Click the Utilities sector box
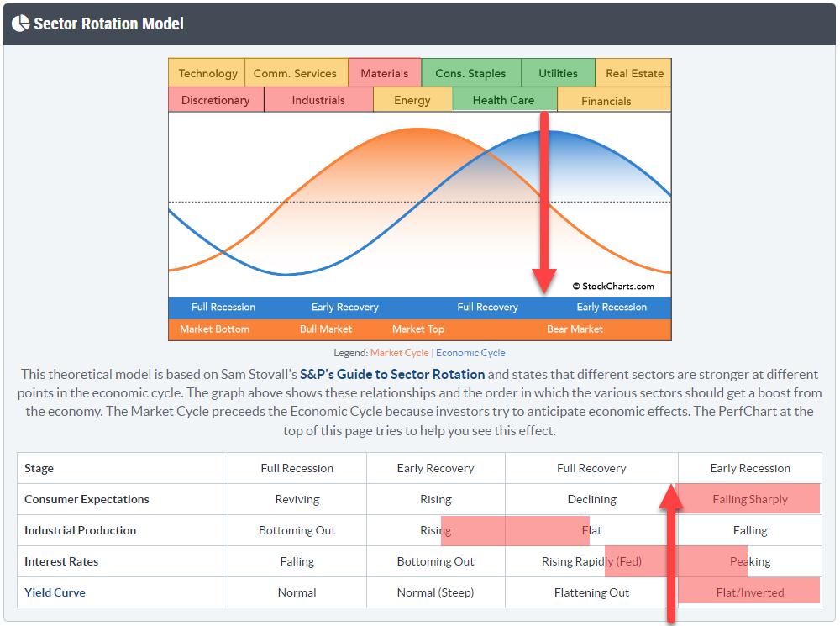840x626 pixels. 558,73
